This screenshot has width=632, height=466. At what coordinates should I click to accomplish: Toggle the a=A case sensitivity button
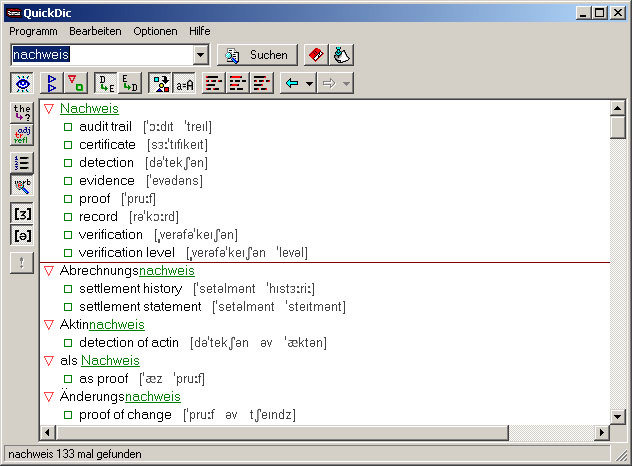pyautogui.click(x=184, y=83)
